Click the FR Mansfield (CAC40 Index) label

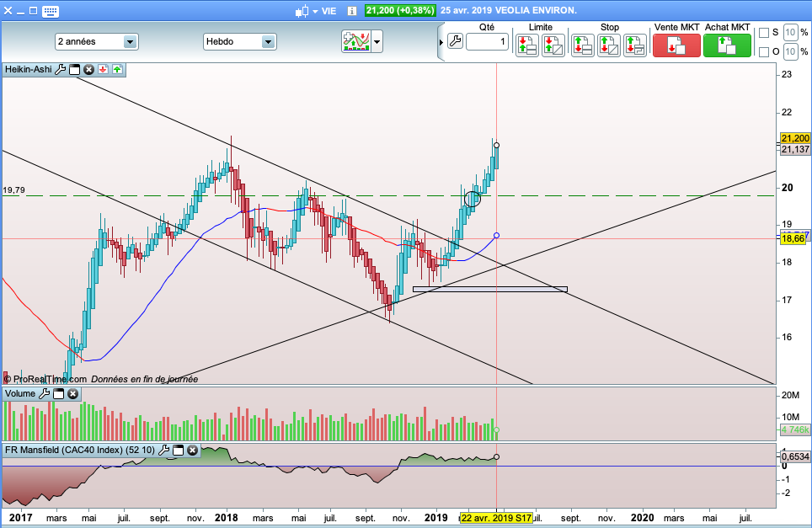click(80, 451)
